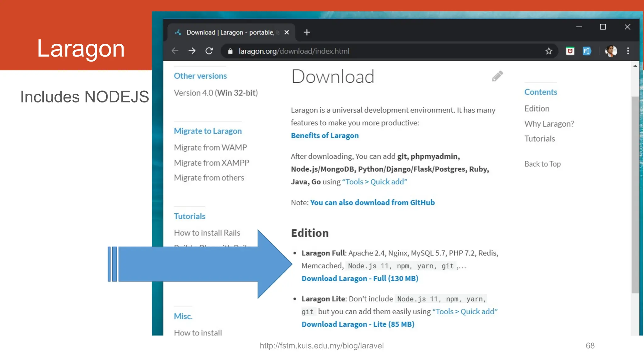Click Back to Top
Screen dimensions: 644x362
[542, 164]
